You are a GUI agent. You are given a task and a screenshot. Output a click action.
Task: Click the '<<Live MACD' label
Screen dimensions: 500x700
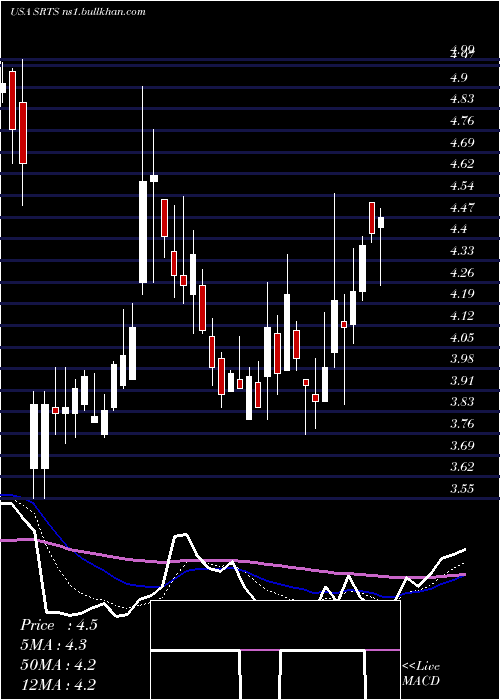(x=421, y=673)
